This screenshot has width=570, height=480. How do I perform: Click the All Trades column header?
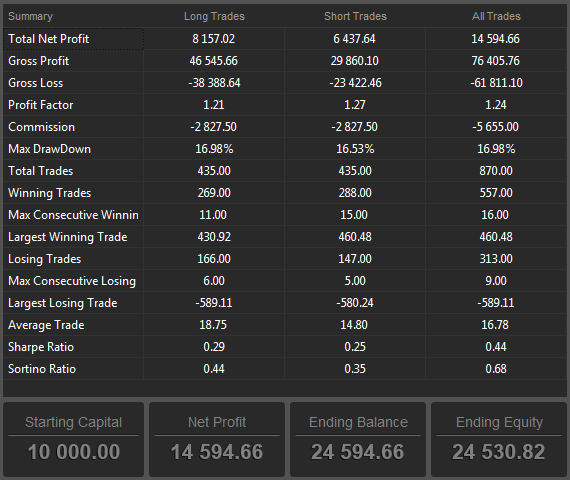[x=496, y=16]
